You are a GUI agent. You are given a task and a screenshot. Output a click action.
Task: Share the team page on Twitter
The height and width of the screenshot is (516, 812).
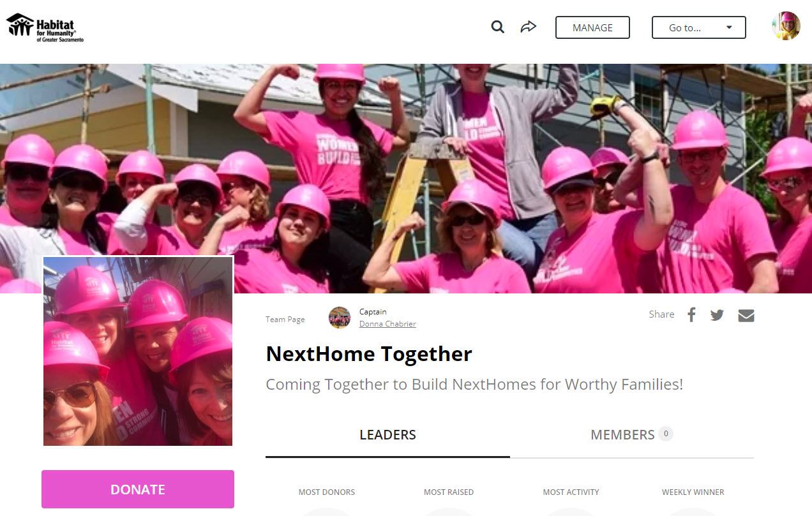point(717,315)
